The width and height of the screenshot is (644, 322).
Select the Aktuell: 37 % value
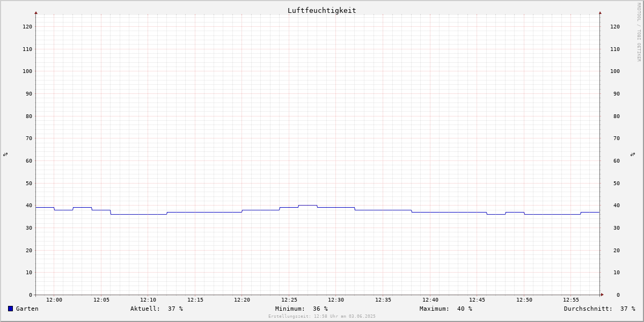pyautogui.click(x=157, y=309)
